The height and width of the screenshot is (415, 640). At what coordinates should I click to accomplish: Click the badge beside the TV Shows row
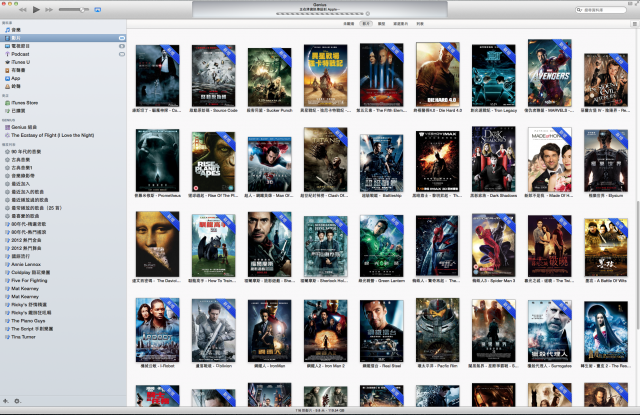(122, 46)
